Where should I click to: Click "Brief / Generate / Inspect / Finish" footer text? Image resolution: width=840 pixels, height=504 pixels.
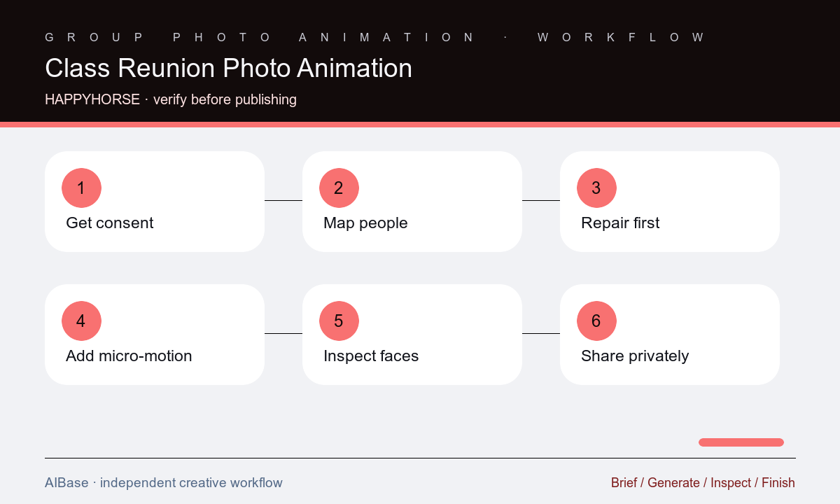tap(703, 483)
